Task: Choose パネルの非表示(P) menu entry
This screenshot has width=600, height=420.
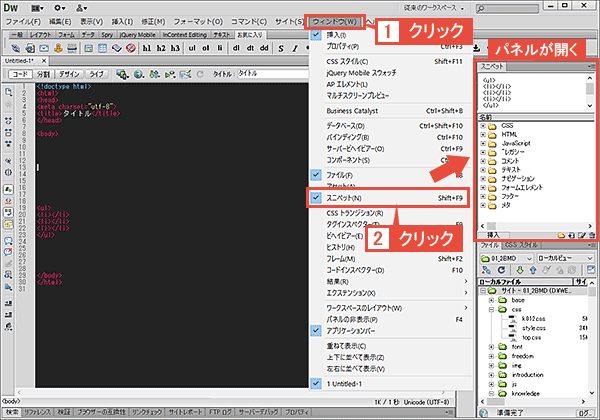Action: (x=388, y=319)
